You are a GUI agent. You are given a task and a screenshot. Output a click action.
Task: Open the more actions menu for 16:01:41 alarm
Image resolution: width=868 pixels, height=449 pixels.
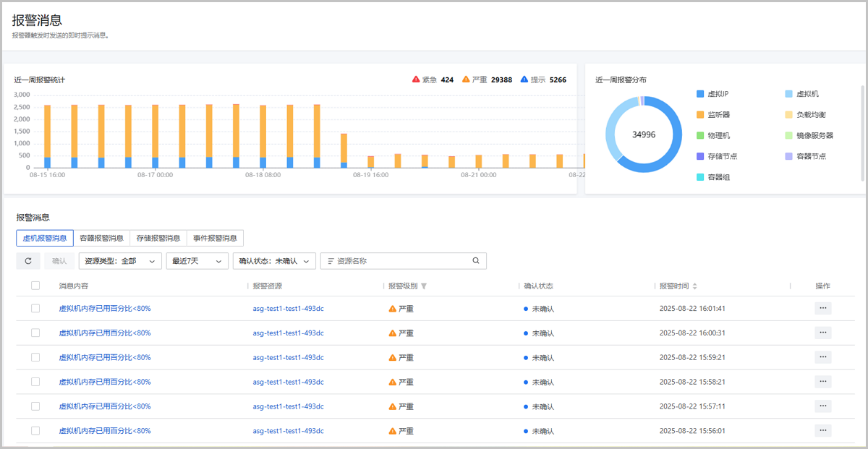click(x=822, y=309)
